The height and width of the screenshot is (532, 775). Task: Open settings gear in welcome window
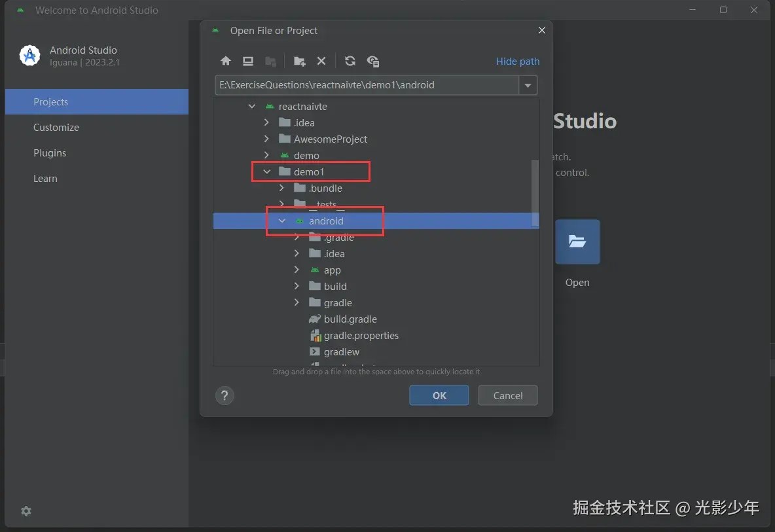tap(26, 511)
